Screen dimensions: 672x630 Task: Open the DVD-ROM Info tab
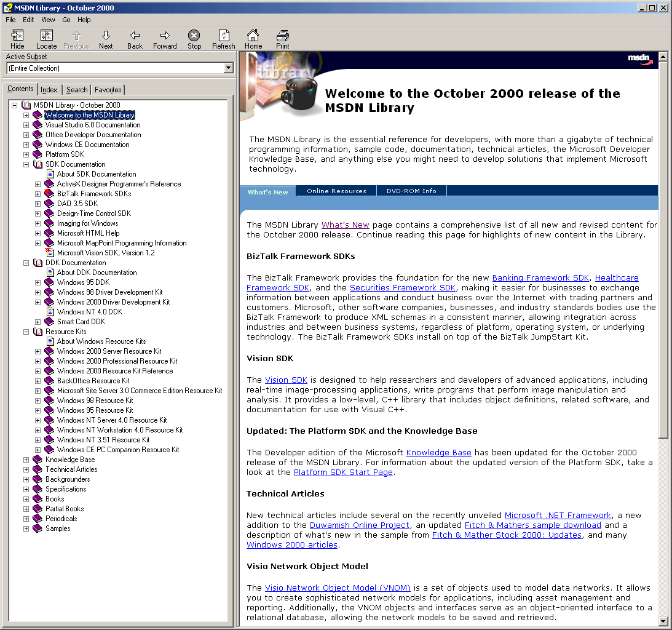(x=411, y=191)
